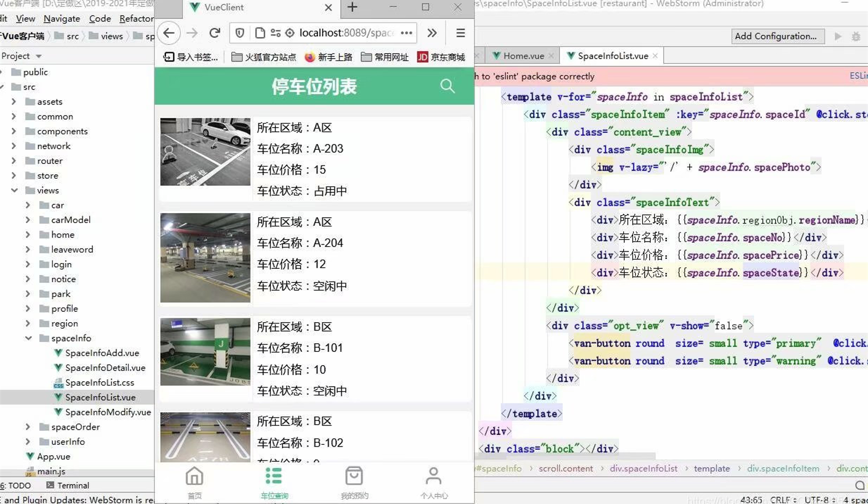Click scroll.content in the editor breadcrumb
This screenshot has height=504, width=868.
coord(566,469)
